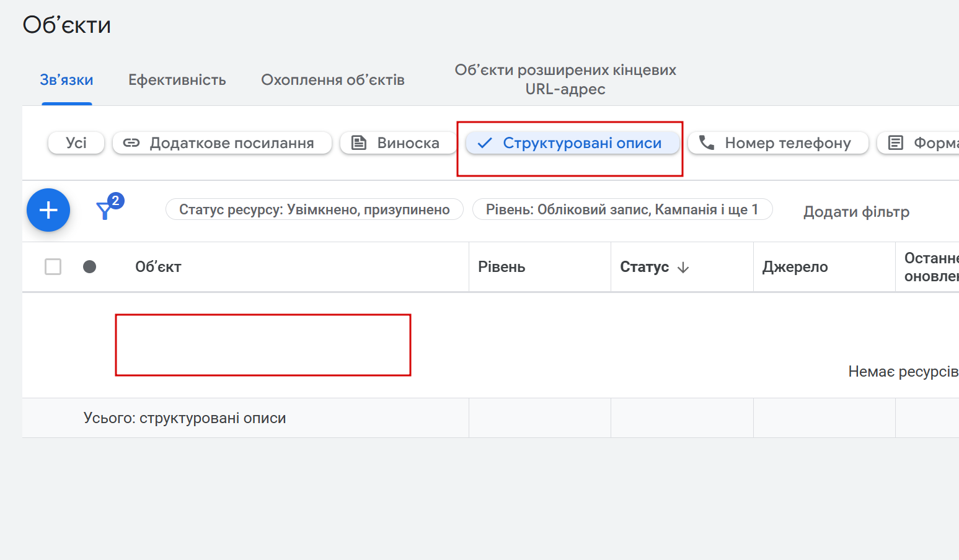Open the Охоплення об'єктів tab

333,80
